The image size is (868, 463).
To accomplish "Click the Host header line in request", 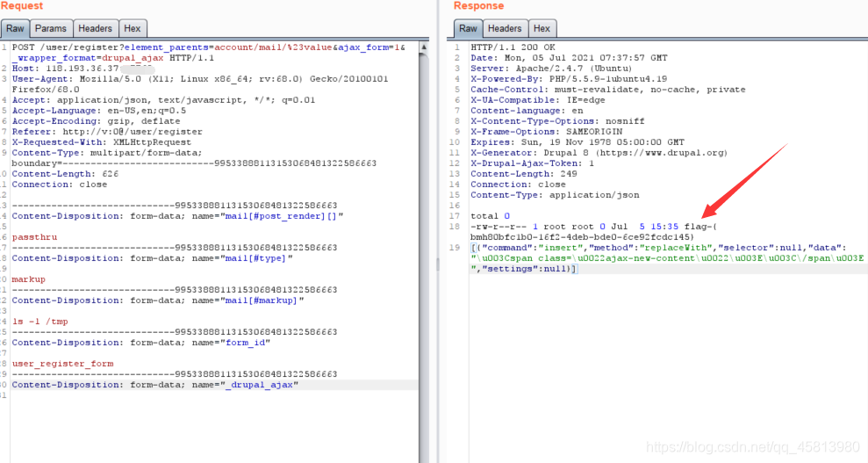I will pos(83,69).
